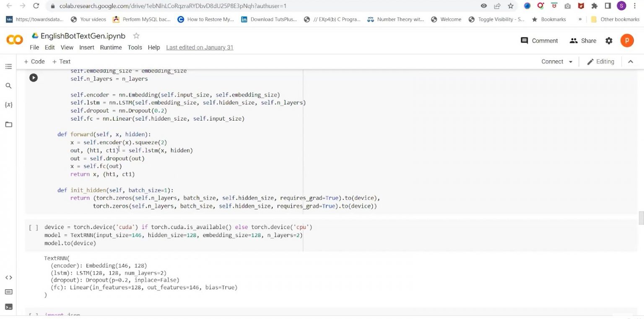Click the Share button

[x=583, y=41]
